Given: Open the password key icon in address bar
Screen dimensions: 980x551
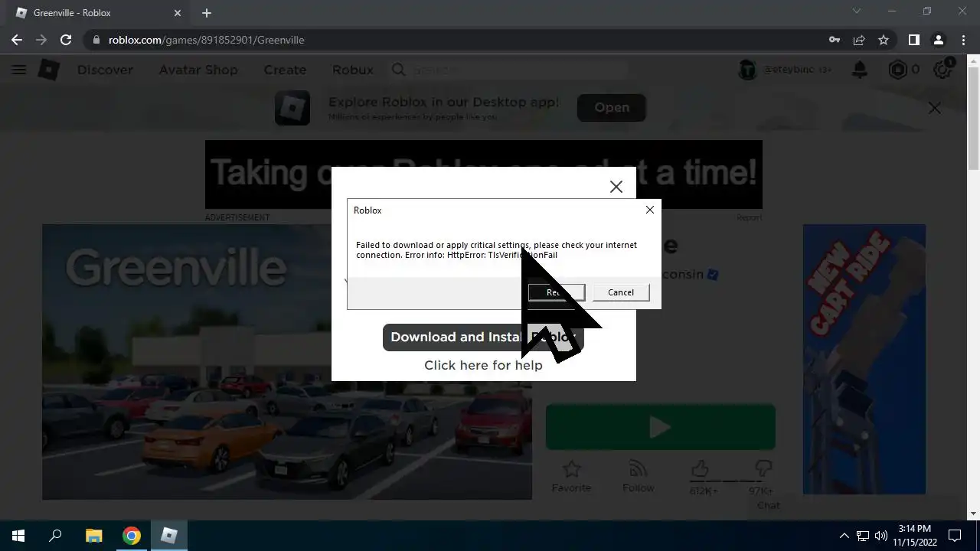Looking at the screenshot, I should click(x=835, y=40).
